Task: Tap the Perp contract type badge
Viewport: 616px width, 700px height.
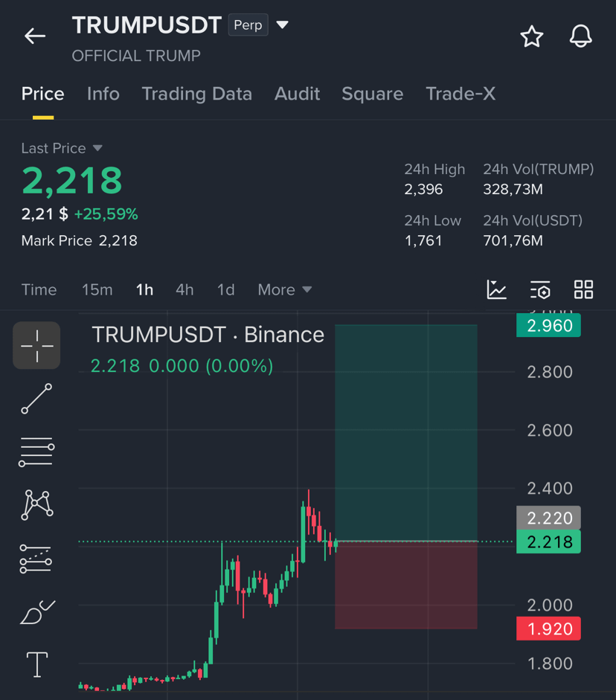Action: point(248,25)
